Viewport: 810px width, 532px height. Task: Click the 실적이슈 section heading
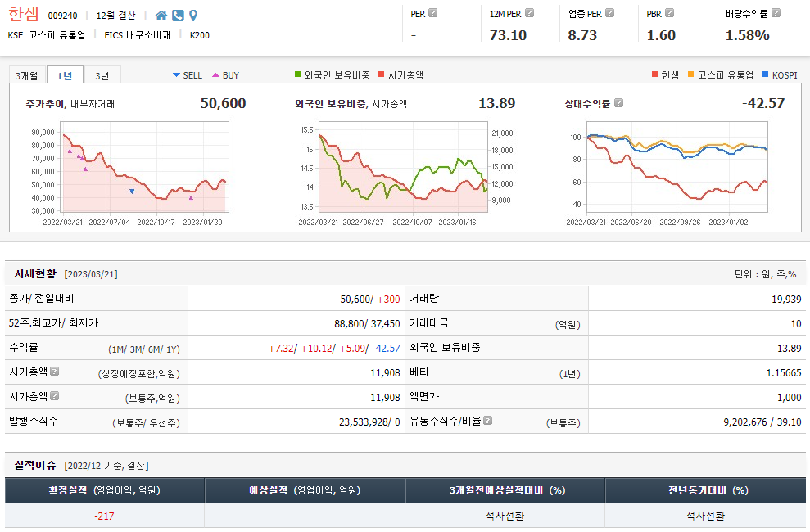[35, 466]
